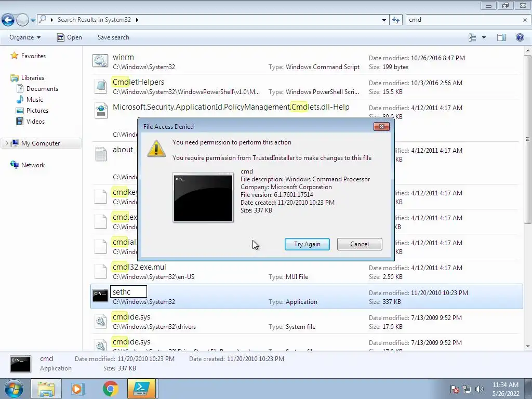Click the first cmdide.sys file icon
This screenshot has width=532, height=399.
100,321
